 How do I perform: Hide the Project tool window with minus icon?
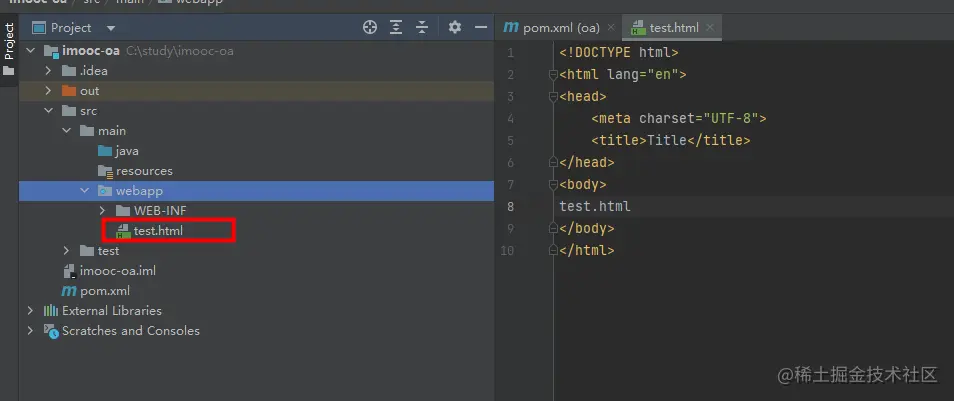pyautogui.click(x=481, y=27)
